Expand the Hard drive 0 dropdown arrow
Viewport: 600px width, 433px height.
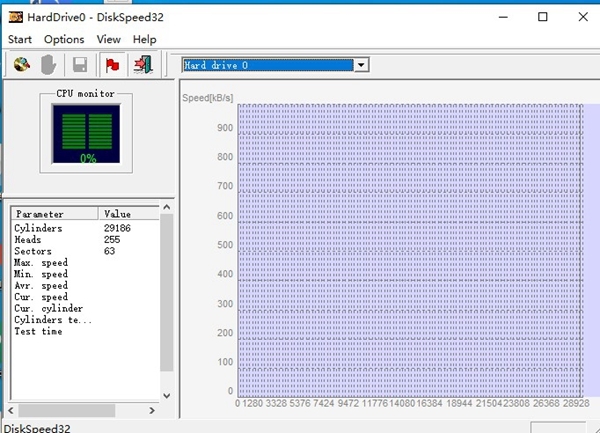361,65
